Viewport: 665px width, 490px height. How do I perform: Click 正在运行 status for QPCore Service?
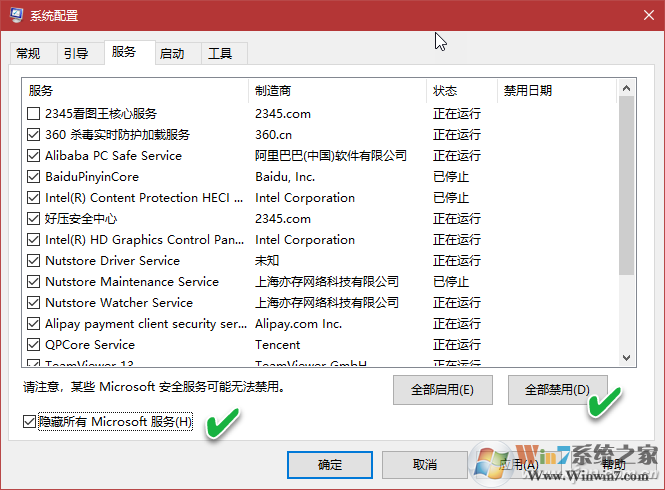coord(457,344)
